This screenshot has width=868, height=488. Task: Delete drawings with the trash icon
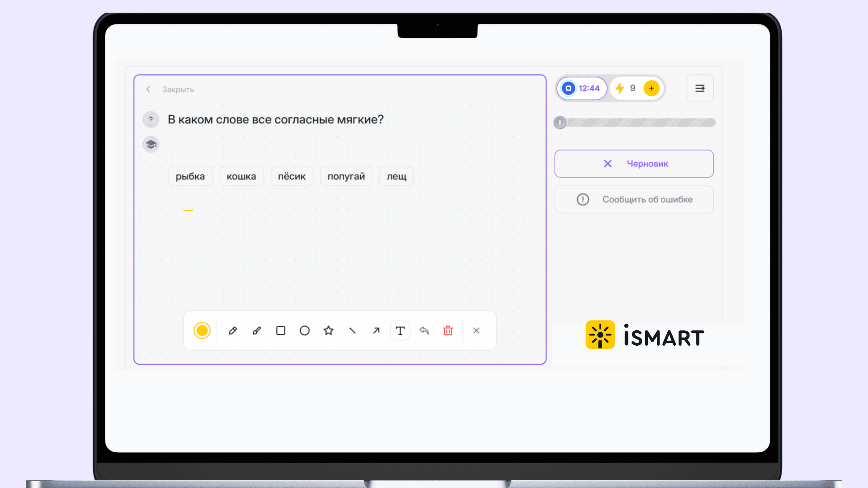click(x=448, y=331)
